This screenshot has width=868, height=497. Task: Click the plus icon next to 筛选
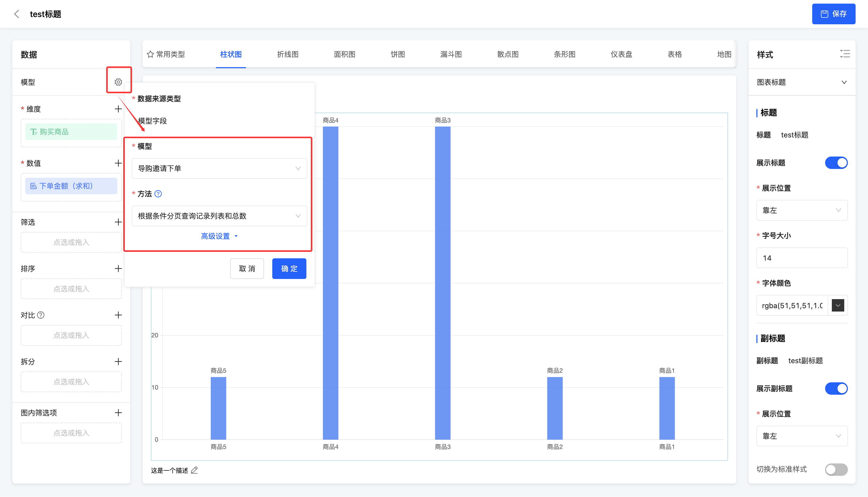coord(118,222)
